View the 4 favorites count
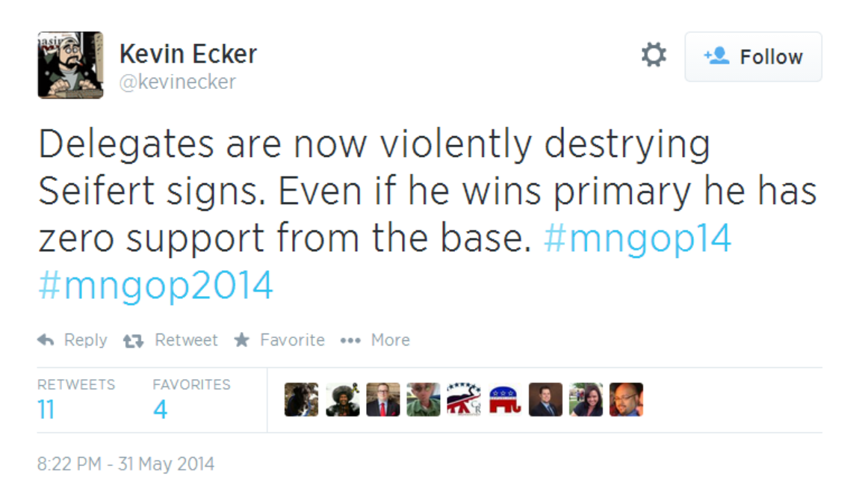 [x=161, y=409]
